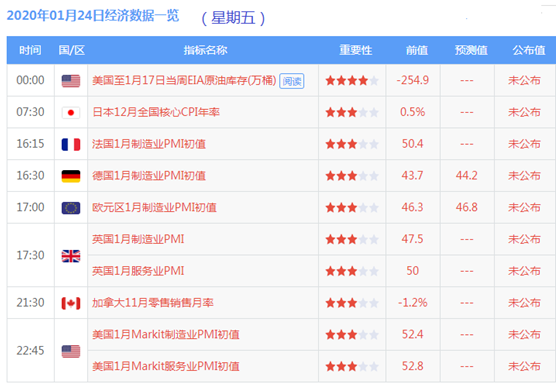Click the title 2020年01月24日经济数据一览
Screen dimensions: 558x386
click(93, 16)
